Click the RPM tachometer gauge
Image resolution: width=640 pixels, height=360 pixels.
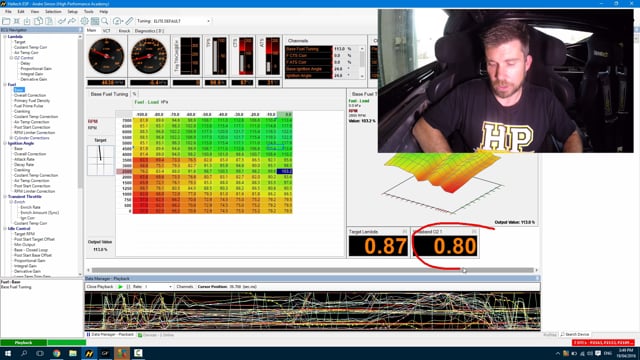106,56
